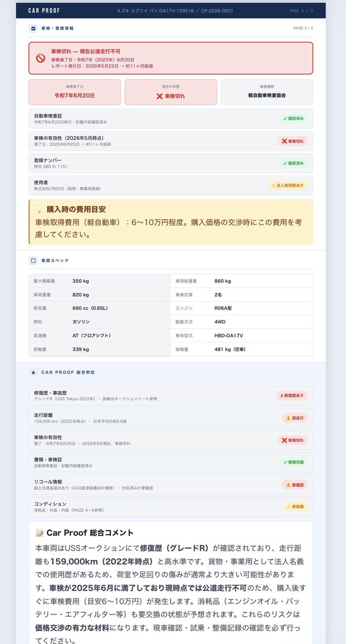Click 駆動方式 value 4WD
This screenshot has height=644, width=346.
(219, 322)
